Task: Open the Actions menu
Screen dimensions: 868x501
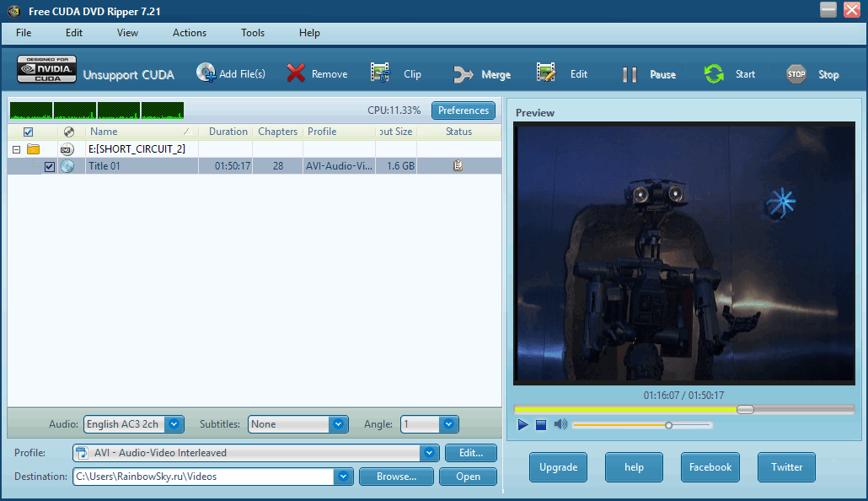Action: [x=190, y=33]
